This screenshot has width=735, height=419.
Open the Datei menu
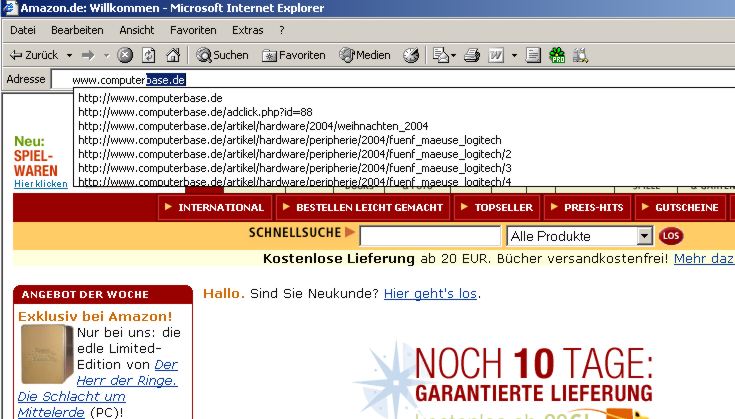click(22, 30)
